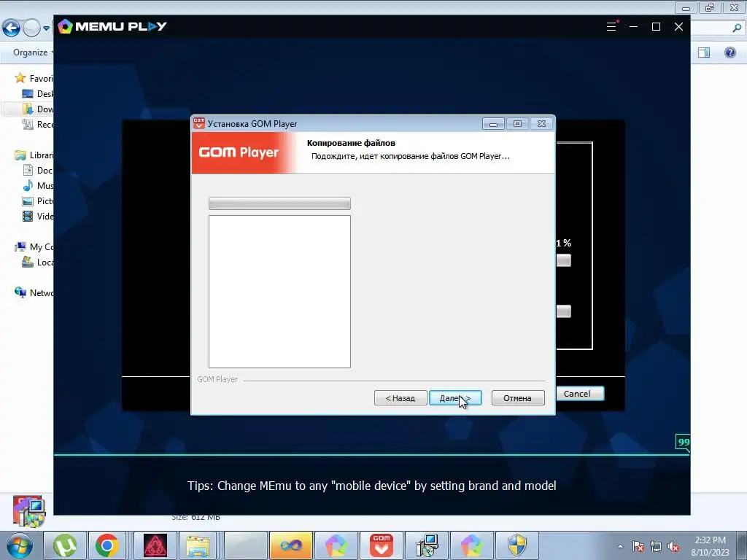Open uTorrent from the taskbar
The image size is (747, 560).
(65, 545)
